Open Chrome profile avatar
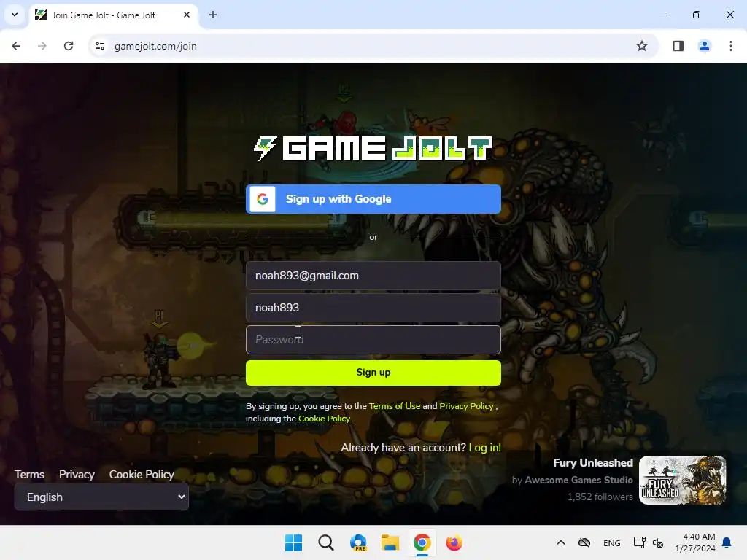 pyautogui.click(x=704, y=46)
